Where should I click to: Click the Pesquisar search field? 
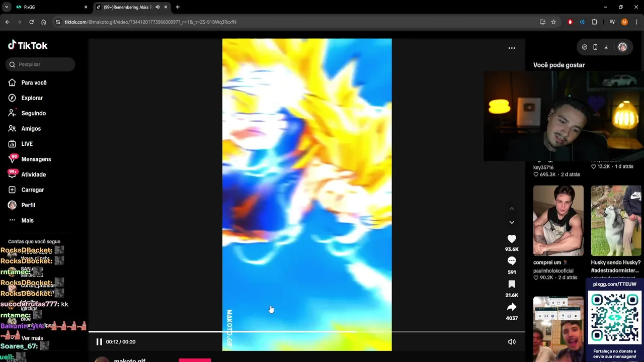point(41,64)
